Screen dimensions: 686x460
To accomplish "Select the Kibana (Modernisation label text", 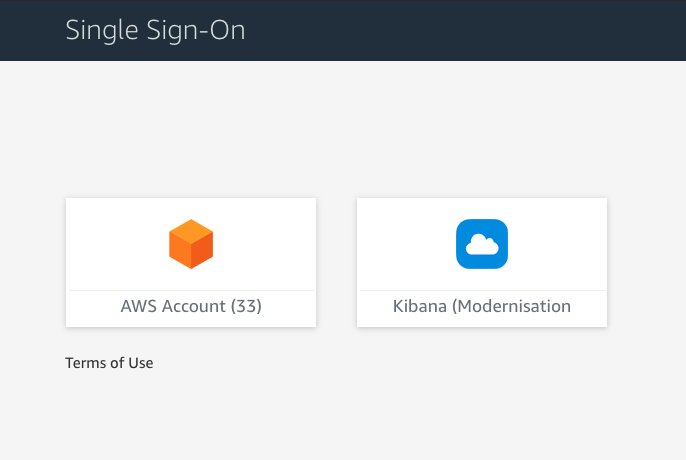I will (482, 306).
